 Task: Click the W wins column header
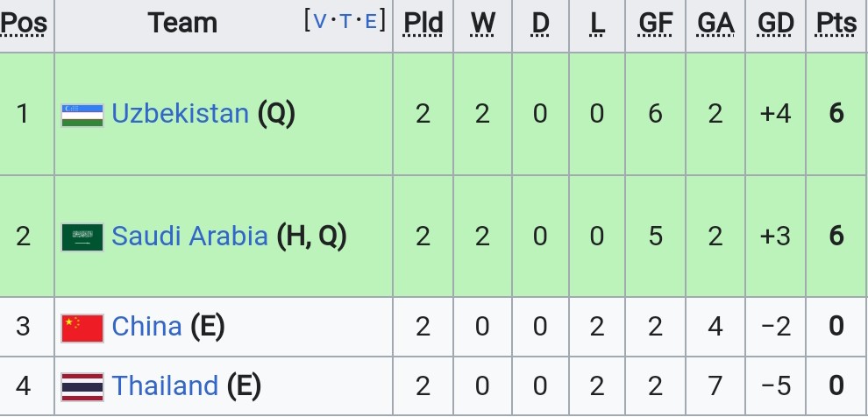(483, 23)
